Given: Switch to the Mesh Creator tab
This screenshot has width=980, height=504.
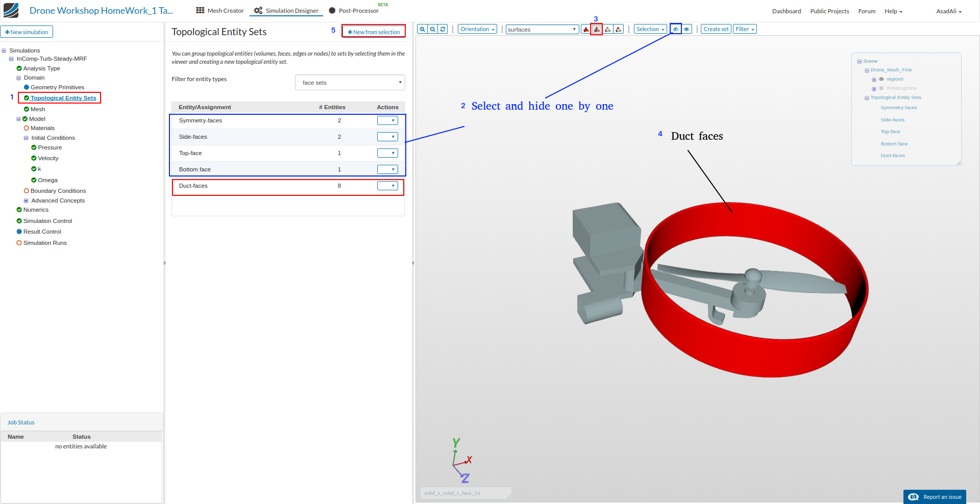Looking at the screenshot, I should click(x=220, y=11).
